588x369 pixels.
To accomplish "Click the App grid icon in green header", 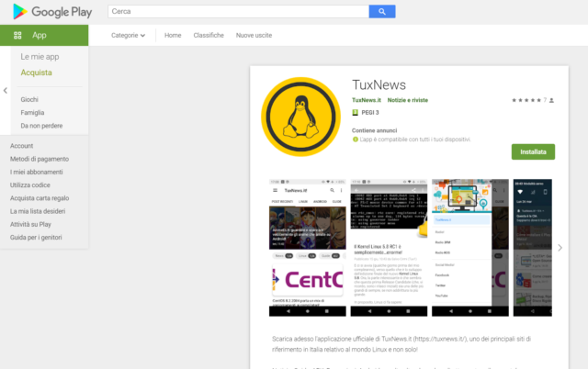I will point(17,35).
